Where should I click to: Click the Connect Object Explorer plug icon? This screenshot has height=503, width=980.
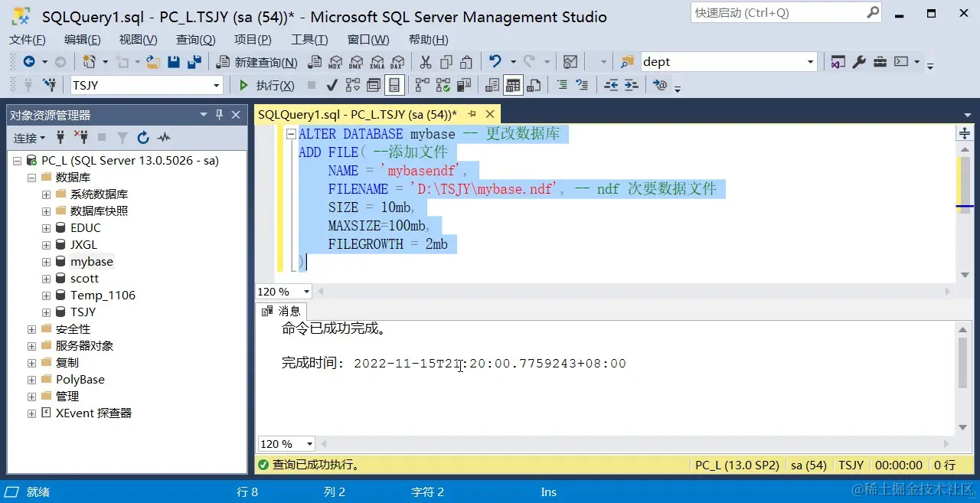61,138
